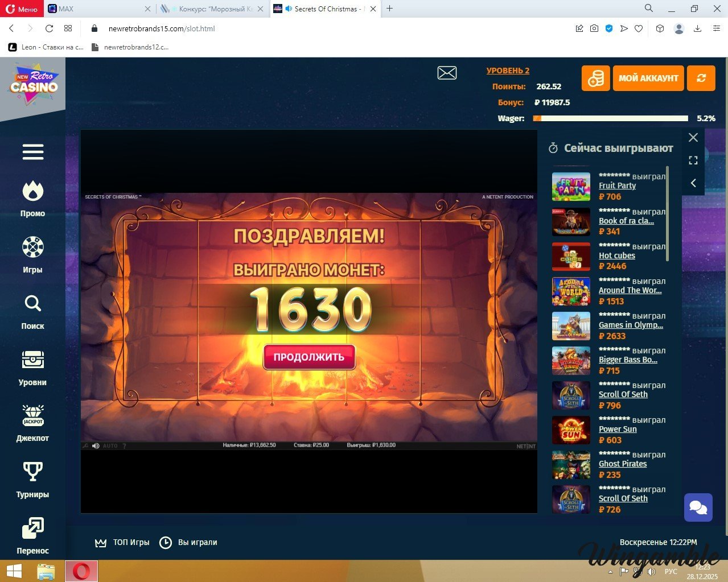Open the УРОВЕНЬ 2 link

508,71
